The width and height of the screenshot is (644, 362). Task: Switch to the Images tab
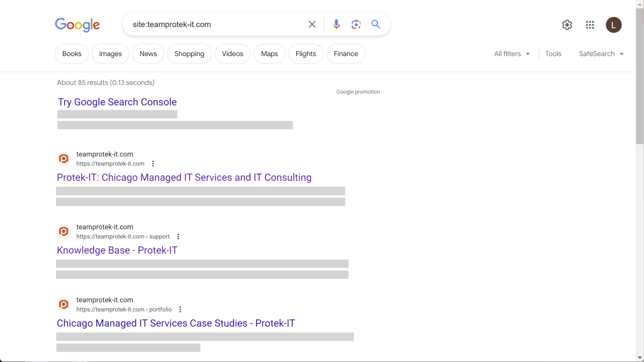coord(110,54)
